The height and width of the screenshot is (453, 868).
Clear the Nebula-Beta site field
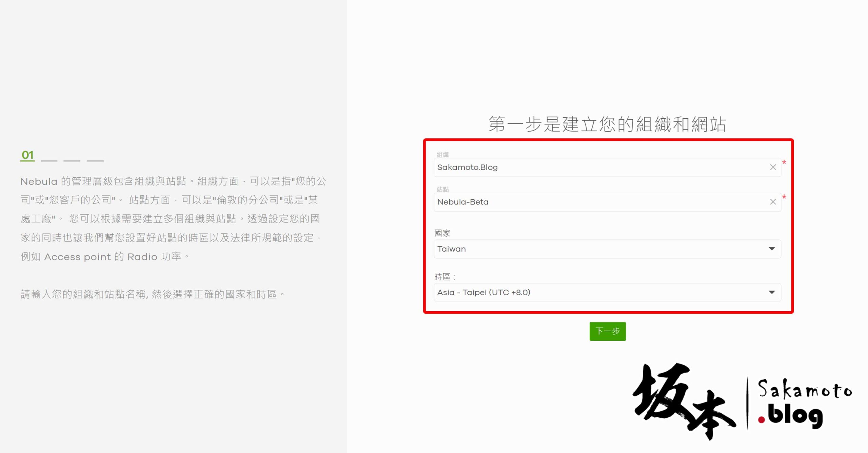(773, 202)
